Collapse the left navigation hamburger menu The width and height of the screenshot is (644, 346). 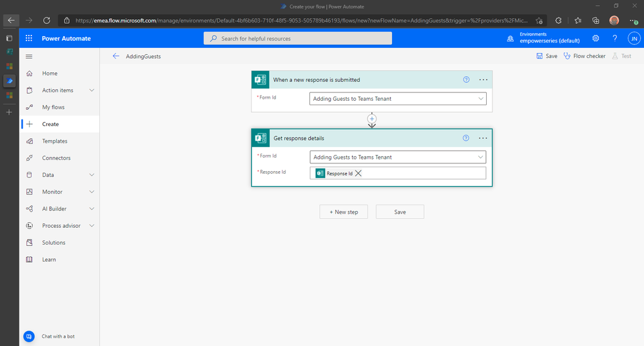(29, 56)
